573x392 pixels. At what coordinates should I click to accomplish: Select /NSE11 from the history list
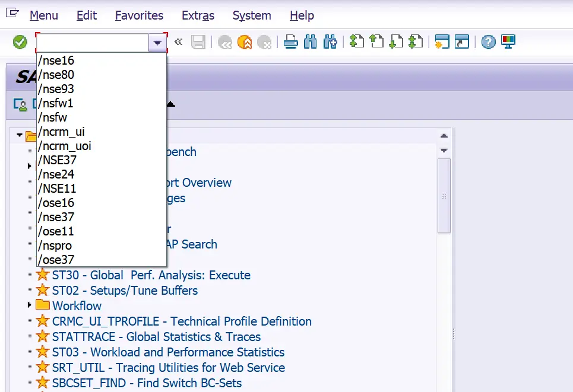pos(102,189)
